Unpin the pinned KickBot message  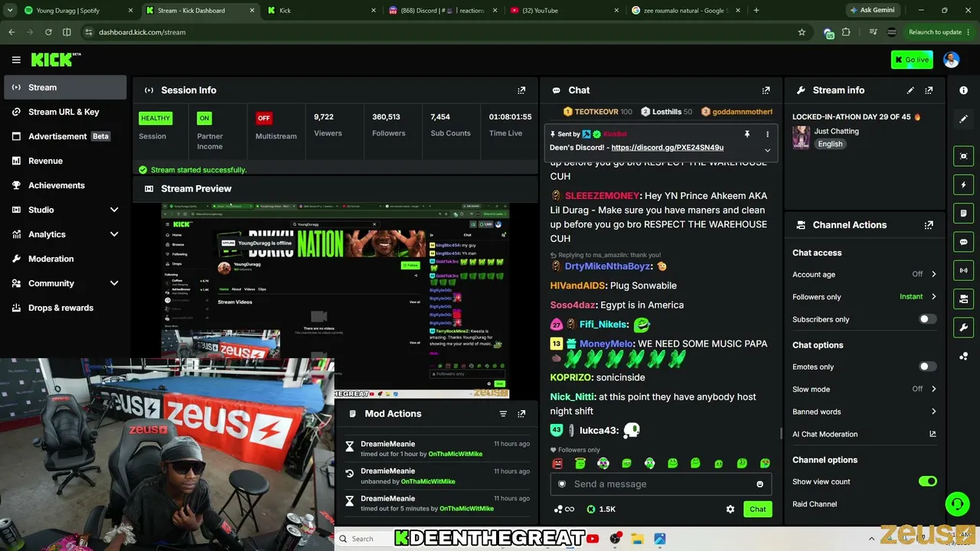[x=747, y=134]
